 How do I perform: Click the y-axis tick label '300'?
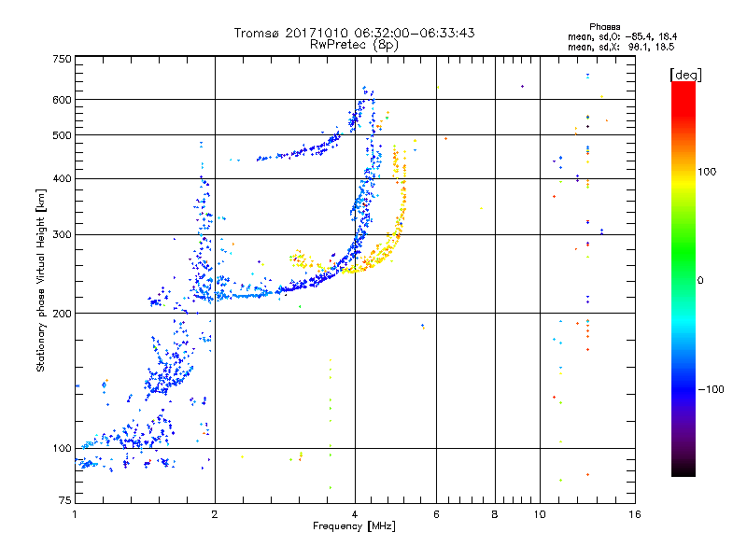(x=62, y=234)
